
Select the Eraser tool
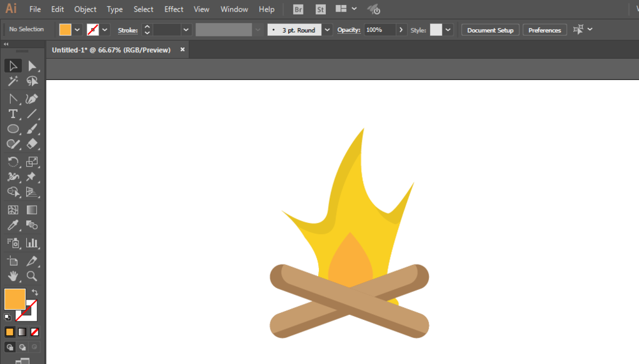coord(32,144)
